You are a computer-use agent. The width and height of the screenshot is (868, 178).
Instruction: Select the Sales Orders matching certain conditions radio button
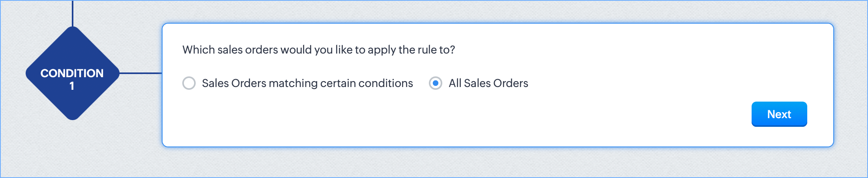[x=189, y=83]
